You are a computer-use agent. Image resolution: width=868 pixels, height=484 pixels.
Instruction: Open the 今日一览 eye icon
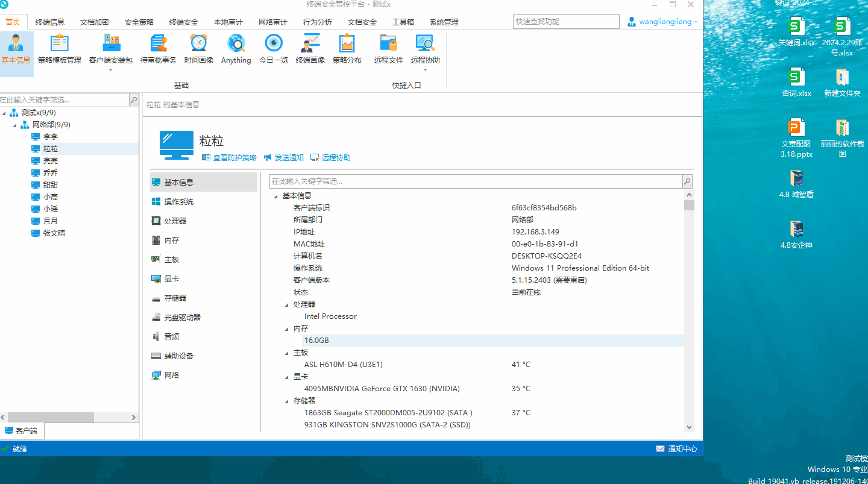(x=274, y=49)
